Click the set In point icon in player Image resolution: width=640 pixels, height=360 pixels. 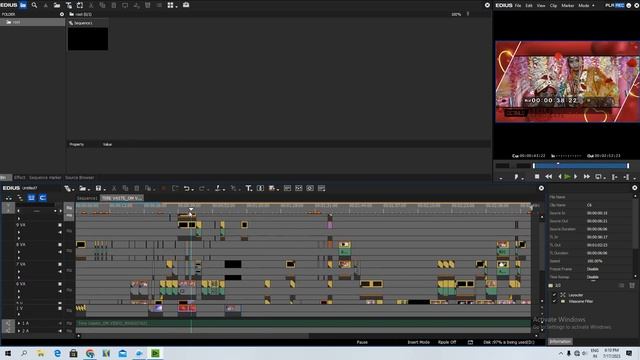click(x=614, y=177)
